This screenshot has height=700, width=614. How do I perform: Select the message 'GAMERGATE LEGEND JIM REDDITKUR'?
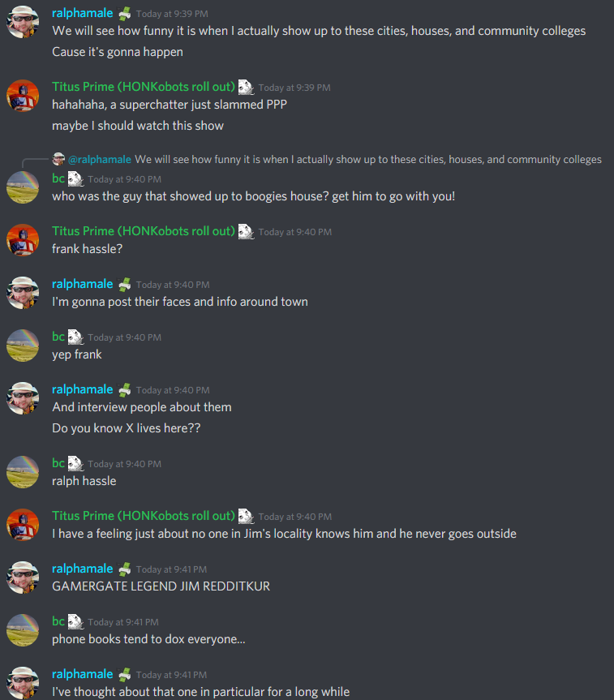161,586
